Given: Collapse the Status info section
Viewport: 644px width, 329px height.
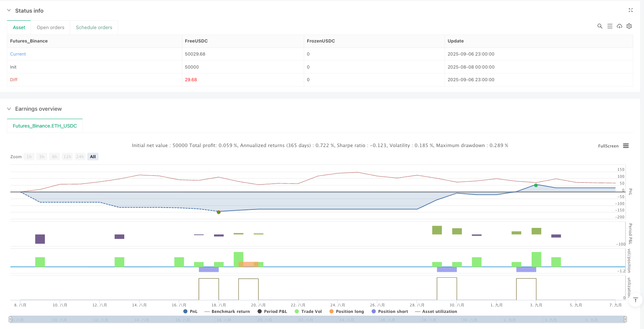Looking at the screenshot, I should [9, 11].
